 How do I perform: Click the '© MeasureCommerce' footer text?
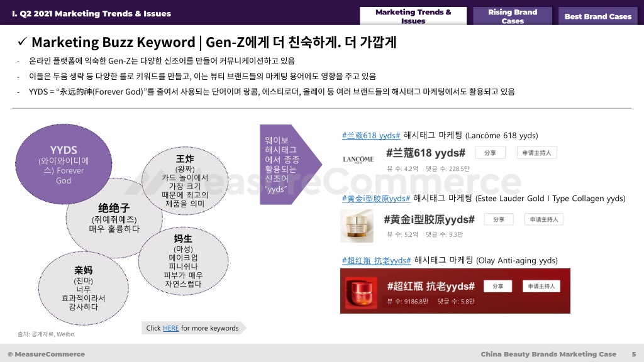(46, 354)
